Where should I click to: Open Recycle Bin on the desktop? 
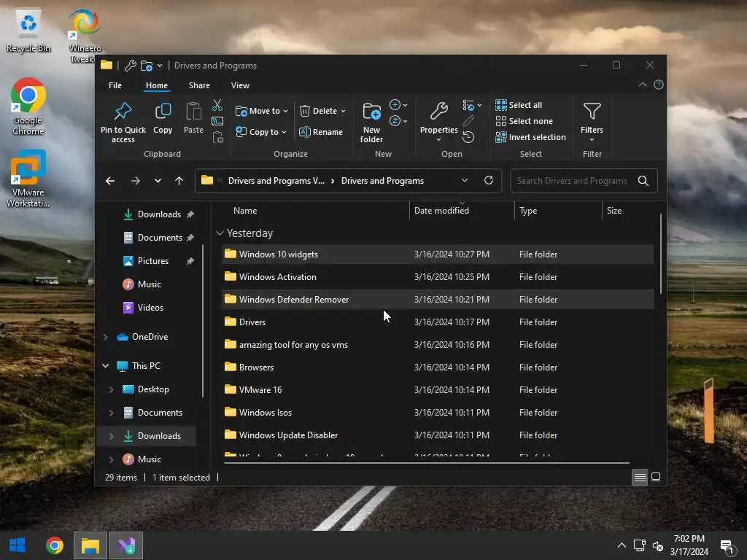(28, 31)
